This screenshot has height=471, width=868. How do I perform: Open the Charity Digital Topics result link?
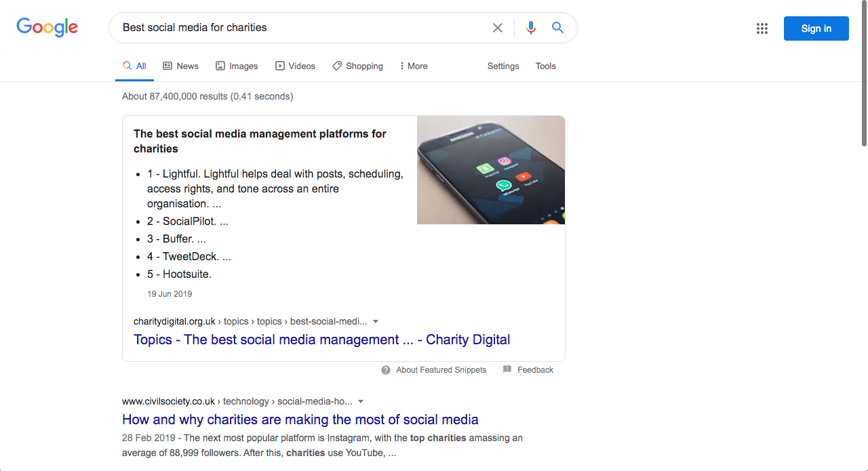322,340
